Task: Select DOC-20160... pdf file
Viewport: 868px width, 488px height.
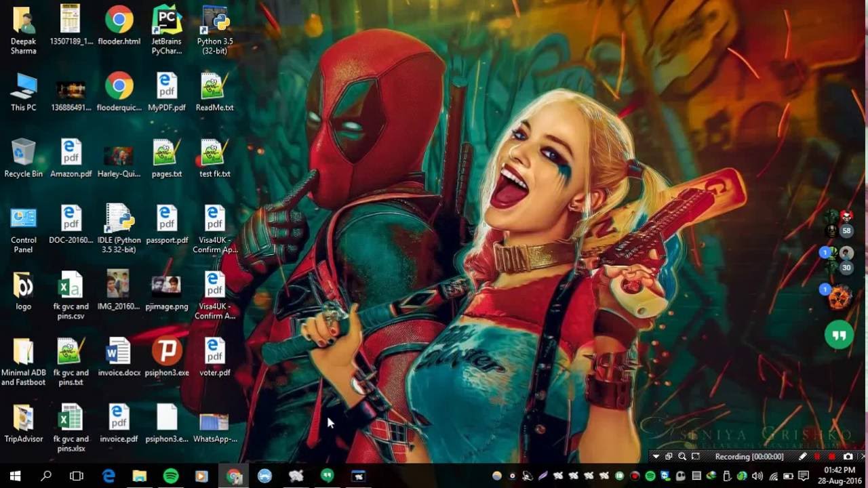Action: [71, 225]
